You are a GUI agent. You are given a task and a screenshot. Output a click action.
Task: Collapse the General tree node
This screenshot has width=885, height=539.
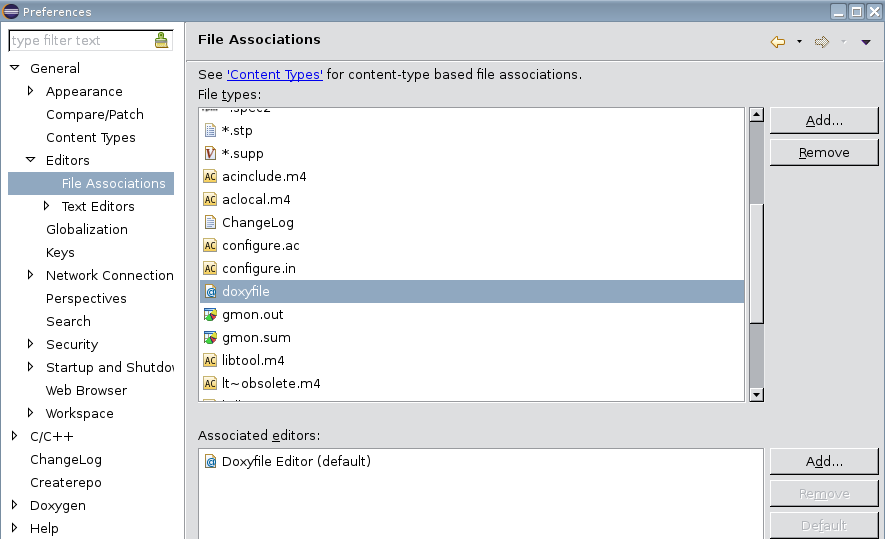point(15,68)
